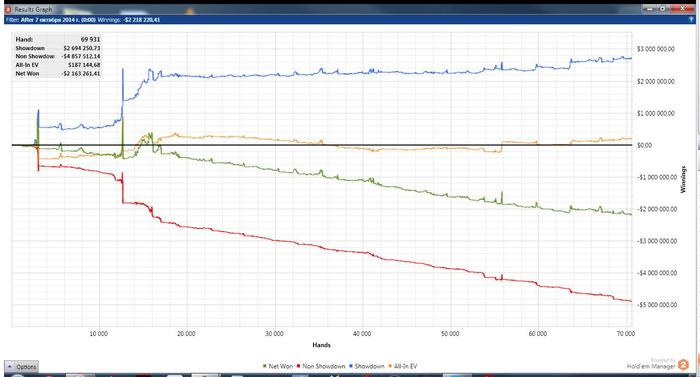Click the -$4 000 000,00 axis label
700x377 pixels.
(x=656, y=273)
